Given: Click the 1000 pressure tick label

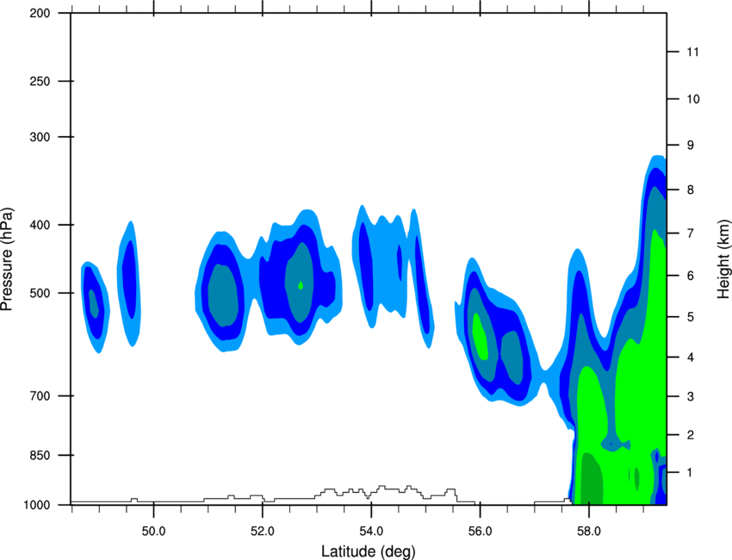Looking at the screenshot, I should coord(36,505).
